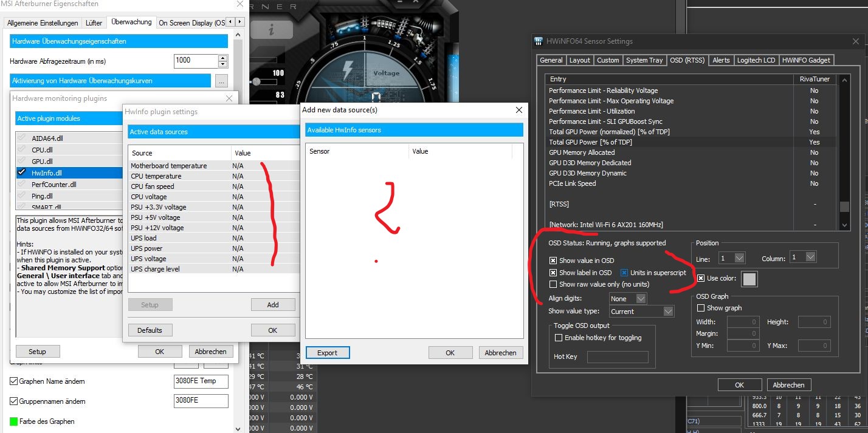Click the sensor list scrollbar thumb
This screenshot has height=433, width=868.
click(844, 206)
